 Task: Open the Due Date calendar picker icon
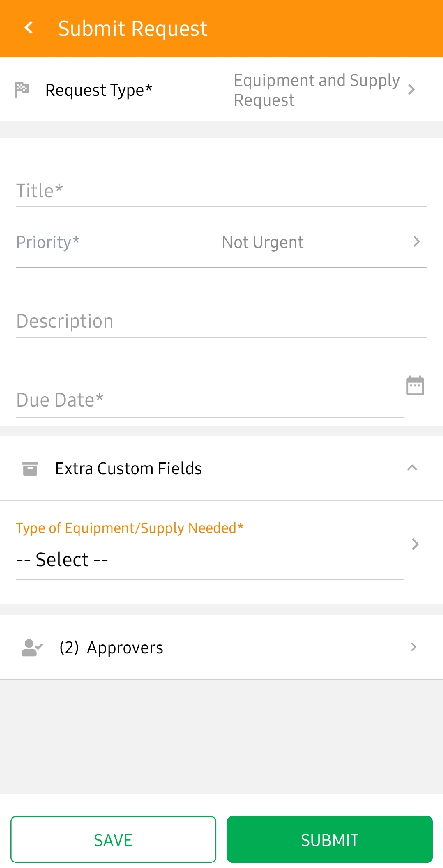415,386
